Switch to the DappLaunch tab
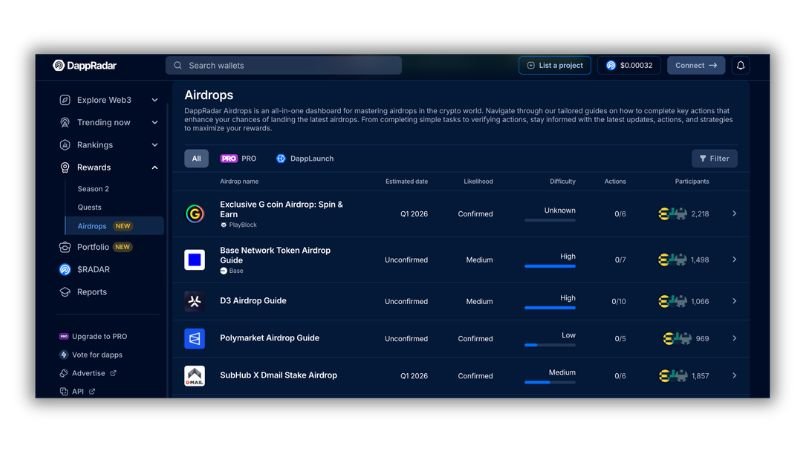 305,159
